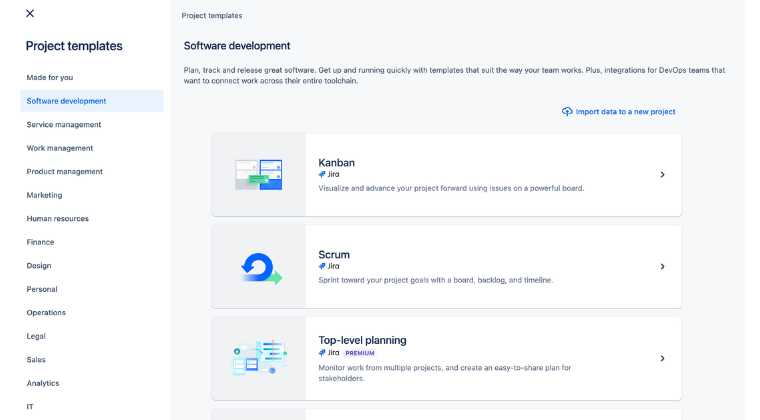The width and height of the screenshot is (760, 420).
Task: Click the Project templates breadcrumb
Action: click(x=212, y=16)
